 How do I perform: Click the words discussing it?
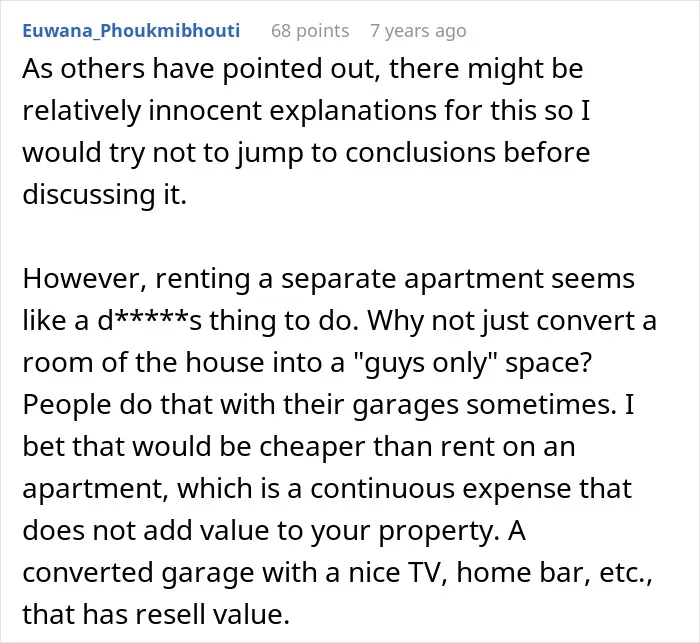click(104, 195)
